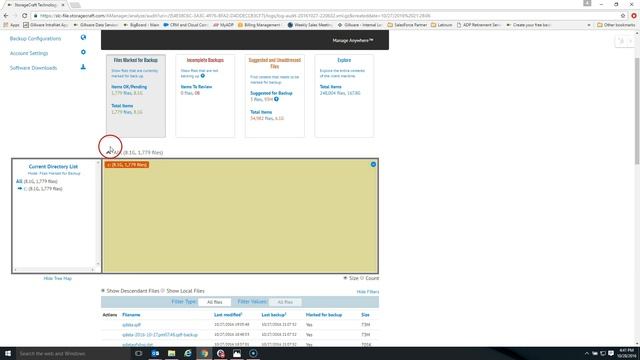Open the Software Downloads link

coord(33,68)
